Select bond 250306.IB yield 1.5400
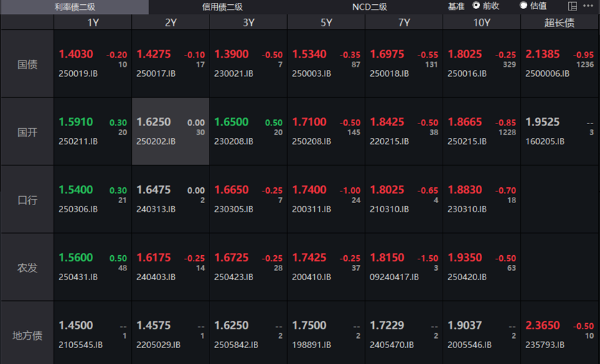Image resolution: width=600 pixels, height=364 pixels. [93, 200]
